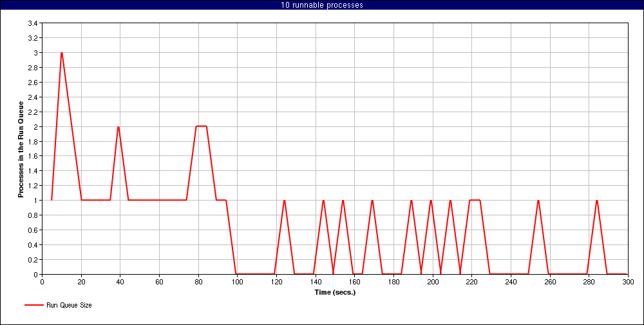Click the y-axis tick label 2.4

pyautogui.click(x=33, y=97)
